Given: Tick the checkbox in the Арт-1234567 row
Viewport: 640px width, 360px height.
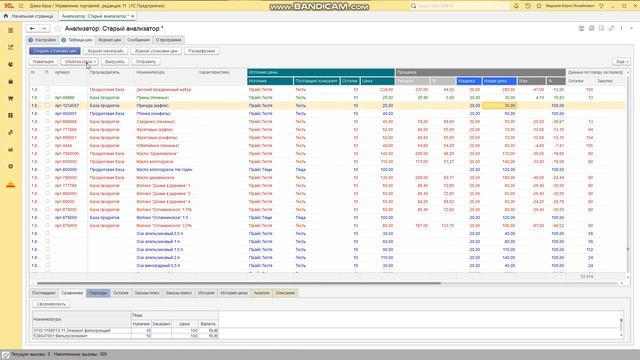Looking at the screenshot, I should (47, 105).
